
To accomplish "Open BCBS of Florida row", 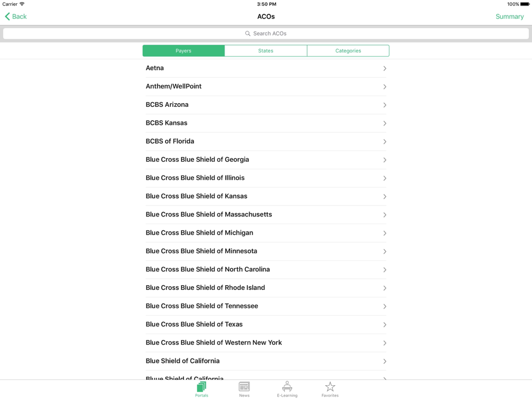I will point(266,142).
